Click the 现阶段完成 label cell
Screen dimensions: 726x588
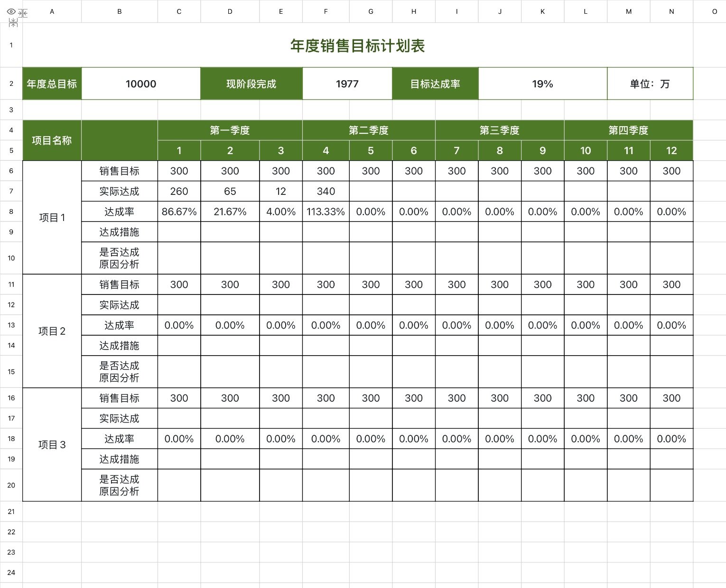[251, 83]
